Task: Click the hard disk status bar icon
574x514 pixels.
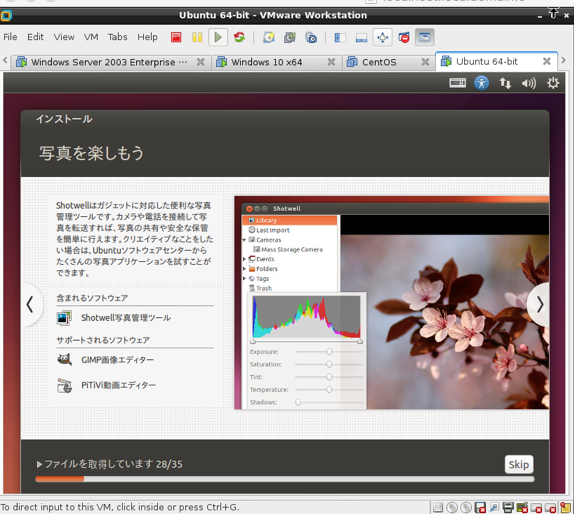Action: [438, 507]
